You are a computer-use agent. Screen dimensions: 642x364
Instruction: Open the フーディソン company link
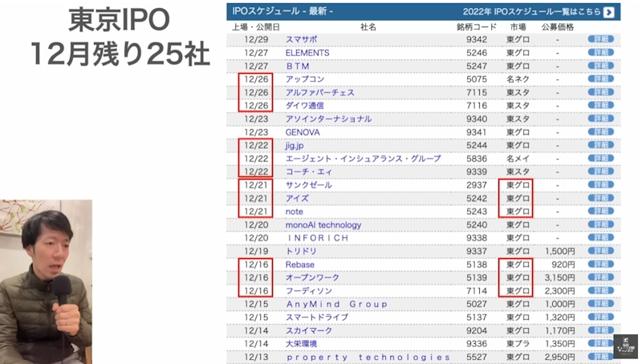tap(309, 291)
